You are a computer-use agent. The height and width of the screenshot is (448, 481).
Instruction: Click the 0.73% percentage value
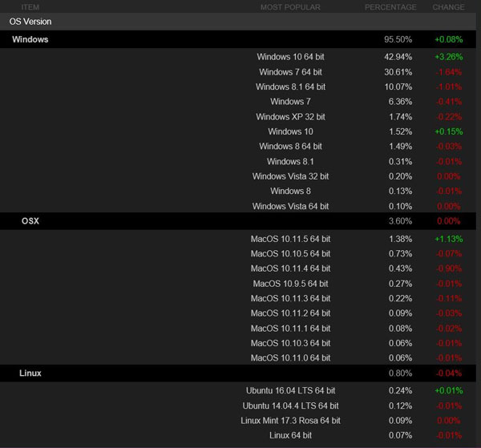click(400, 253)
